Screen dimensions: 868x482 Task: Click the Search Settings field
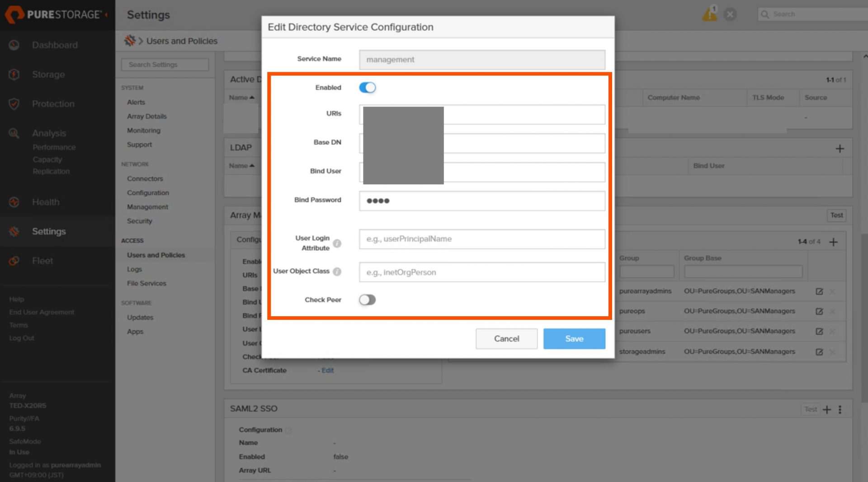[x=165, y=65]
